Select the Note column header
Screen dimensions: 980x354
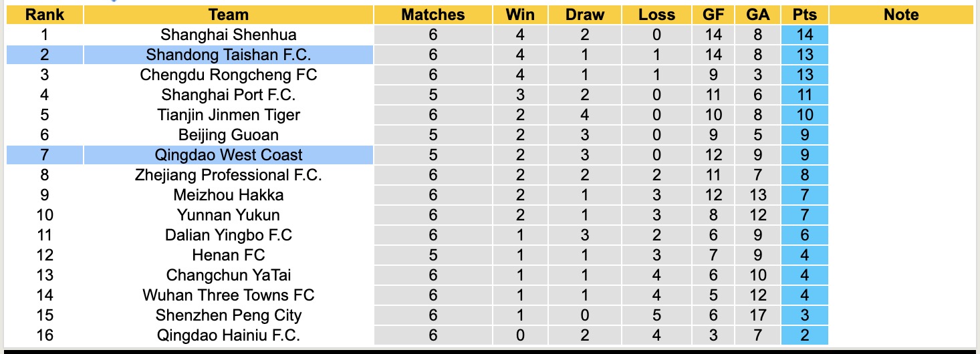pos(900,15)
